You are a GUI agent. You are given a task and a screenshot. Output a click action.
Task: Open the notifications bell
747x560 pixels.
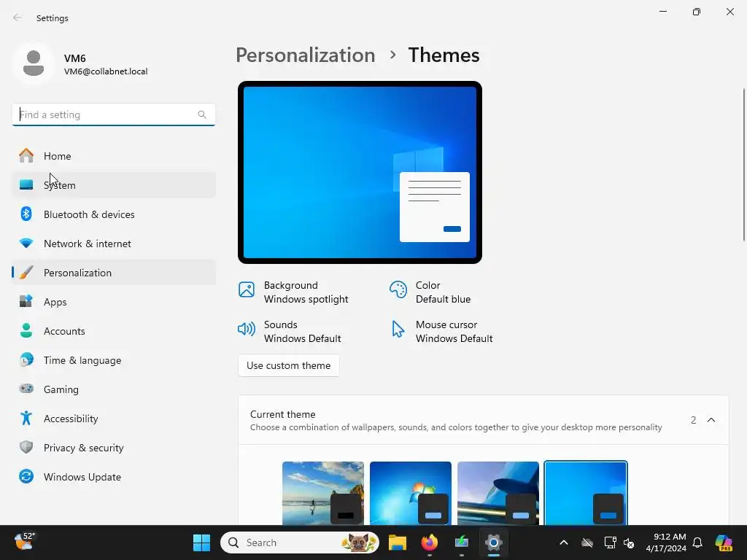[697, 542]
